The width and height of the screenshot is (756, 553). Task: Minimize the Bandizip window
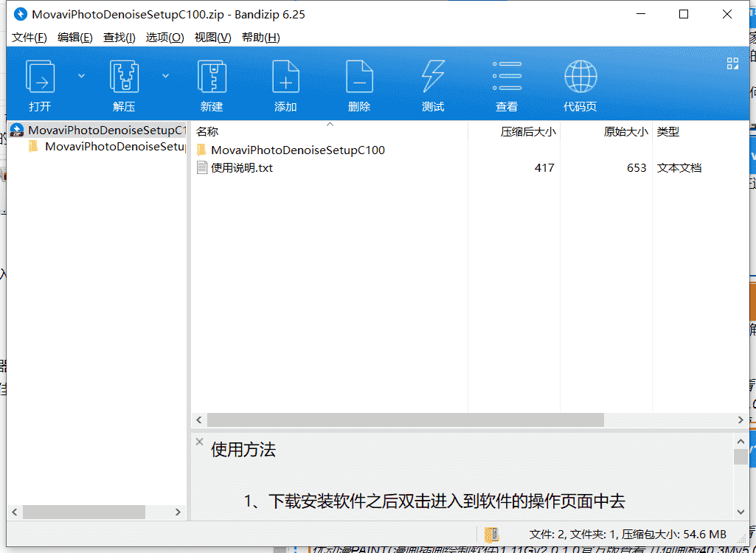pos(641,15)
